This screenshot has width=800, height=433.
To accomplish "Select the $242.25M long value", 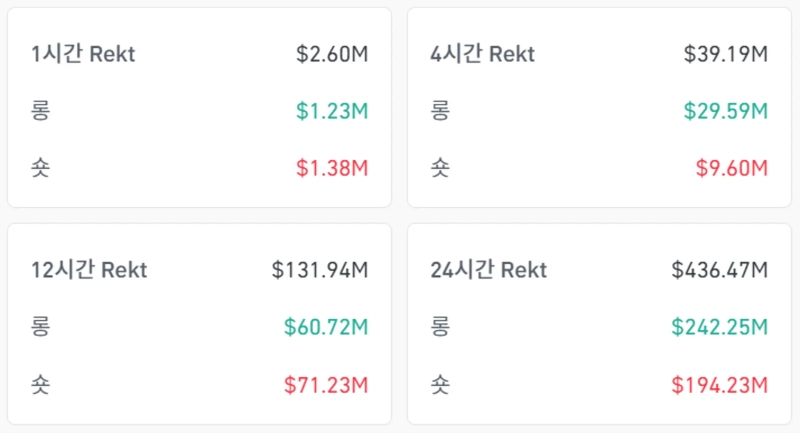I will (720, 327).
